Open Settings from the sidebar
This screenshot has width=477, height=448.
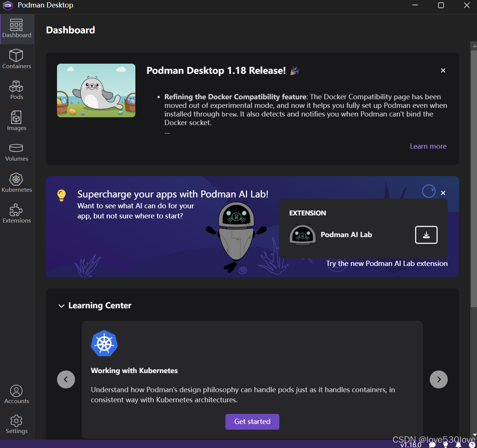point(17,424)
